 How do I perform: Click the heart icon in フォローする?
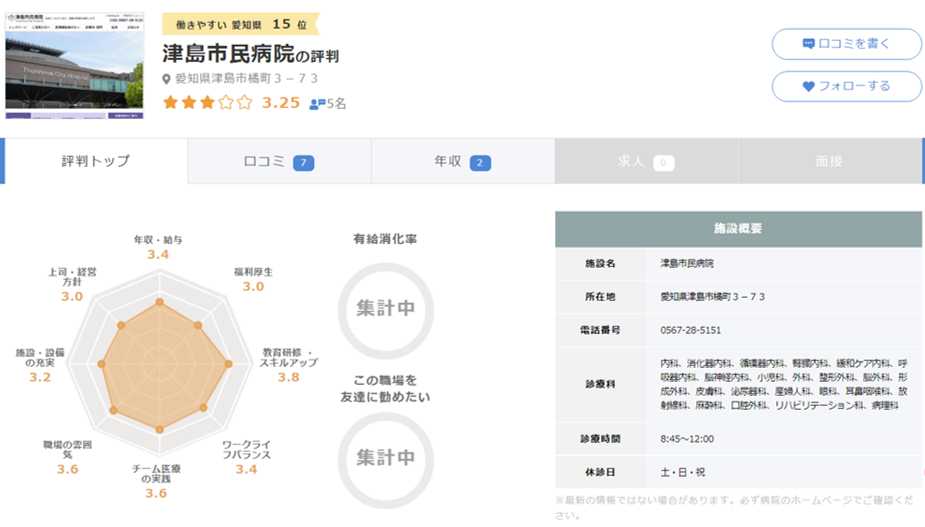(x=808, y=86)
